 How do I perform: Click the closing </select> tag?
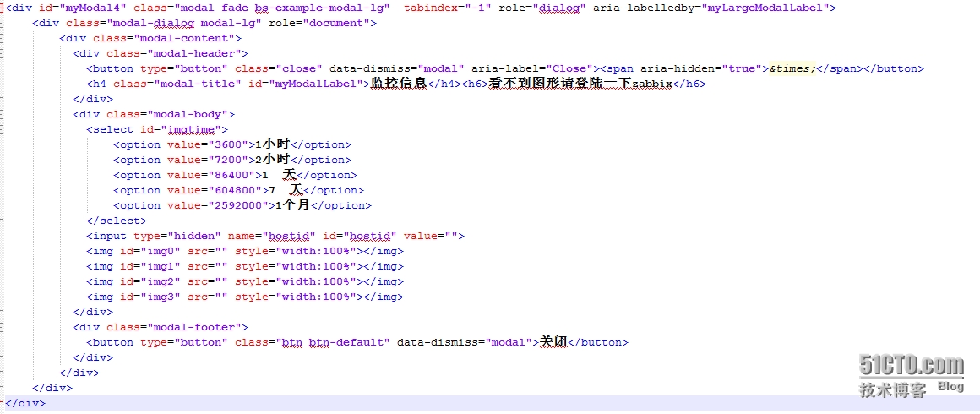tap(117, 221)
